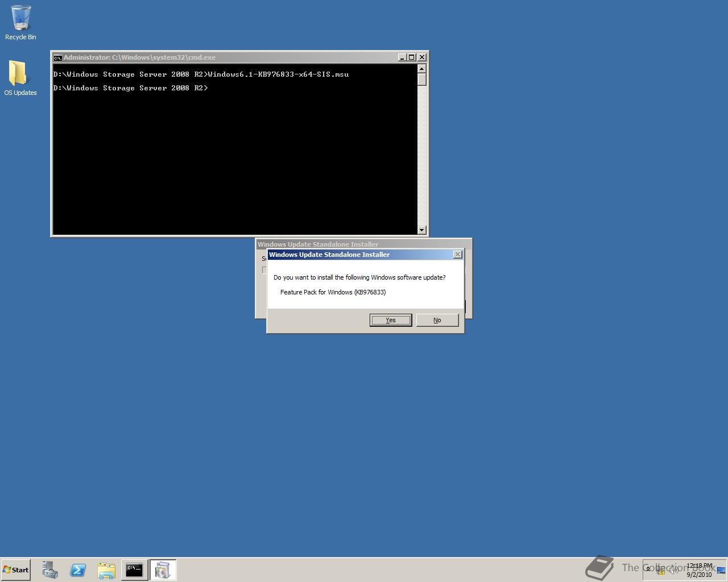Viewport: 728px width, 582px height.
Task: Click the second D:\Windows Storage Server prompt line
Action: click(x=131, y=88)
